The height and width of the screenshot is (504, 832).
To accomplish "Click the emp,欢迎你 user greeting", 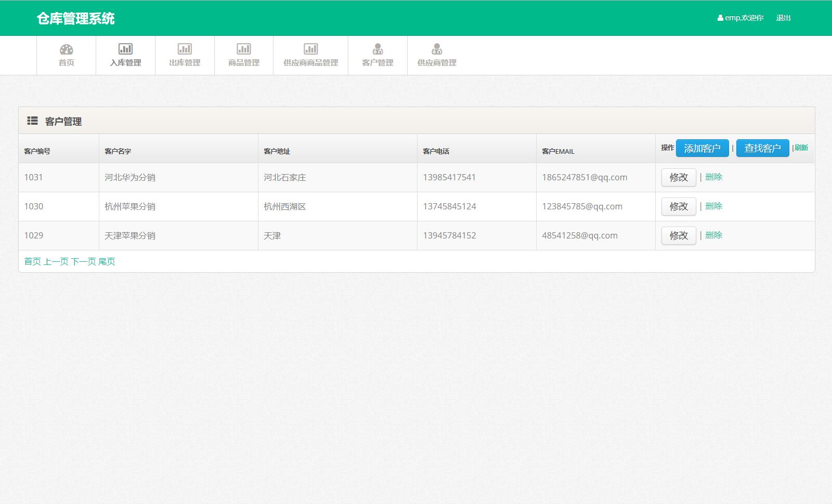I will pos(744,18).
